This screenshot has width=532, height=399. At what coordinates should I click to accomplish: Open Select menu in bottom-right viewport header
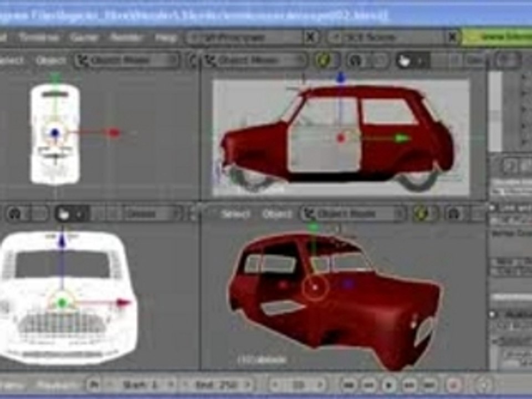point(235,214)
